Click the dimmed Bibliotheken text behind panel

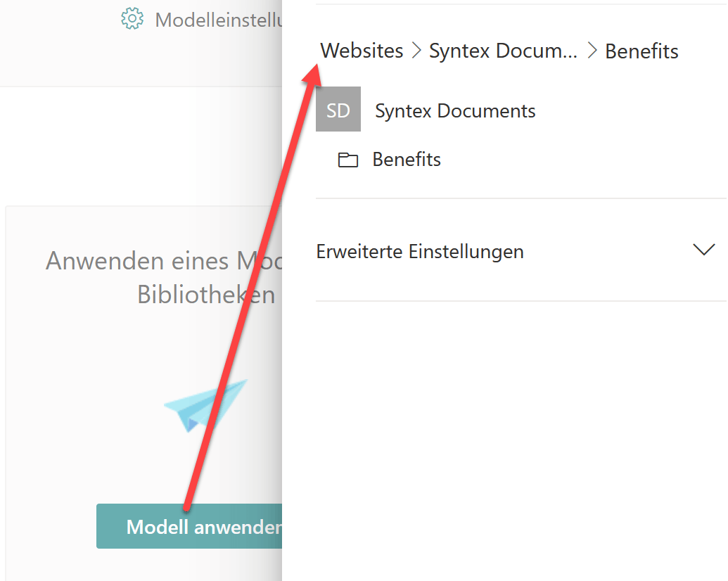pos(205,295)
